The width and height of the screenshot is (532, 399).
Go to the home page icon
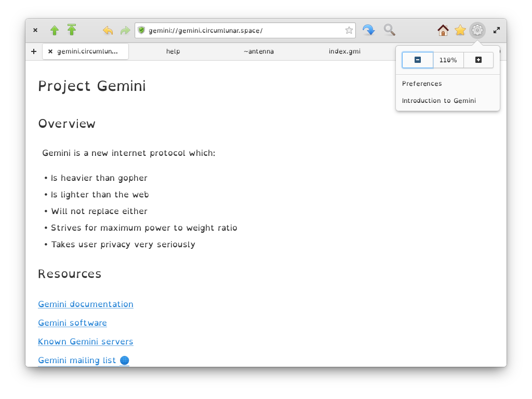[443, 30]
